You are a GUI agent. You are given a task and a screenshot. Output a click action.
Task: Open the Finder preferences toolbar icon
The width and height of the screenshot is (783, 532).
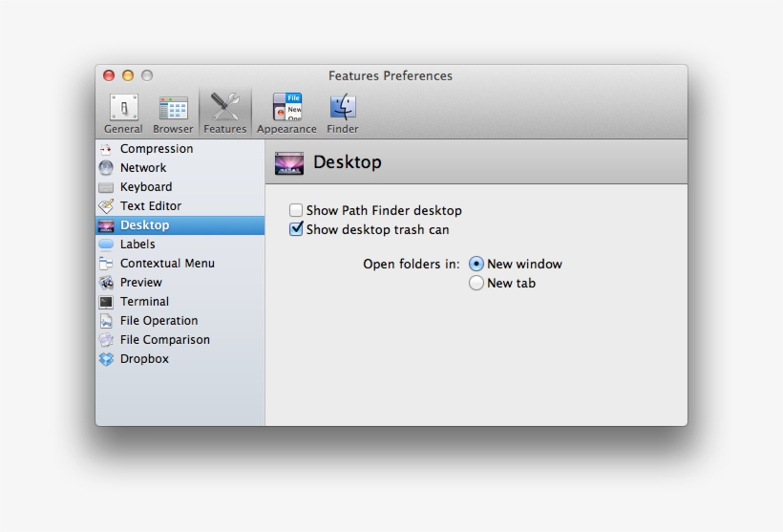[x=343, y=106]
